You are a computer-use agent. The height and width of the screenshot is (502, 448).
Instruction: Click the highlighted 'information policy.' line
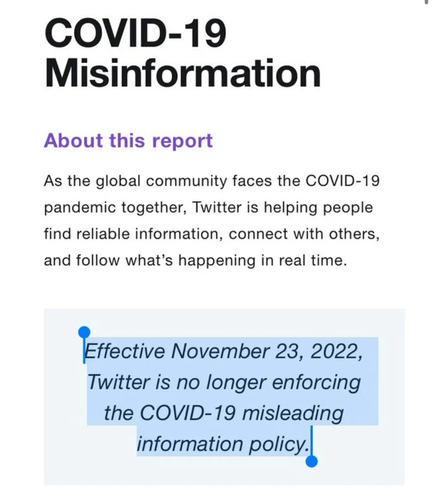(x=223, y=444)
